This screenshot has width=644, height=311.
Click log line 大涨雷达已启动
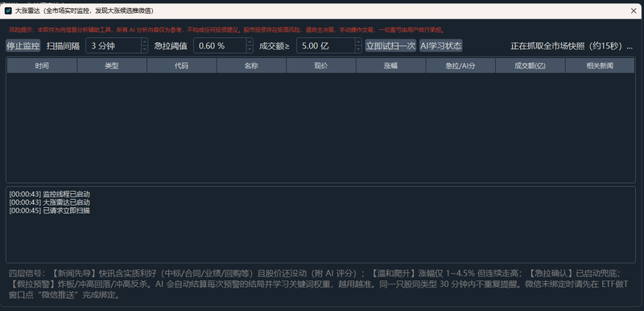(x=50, y=202)
